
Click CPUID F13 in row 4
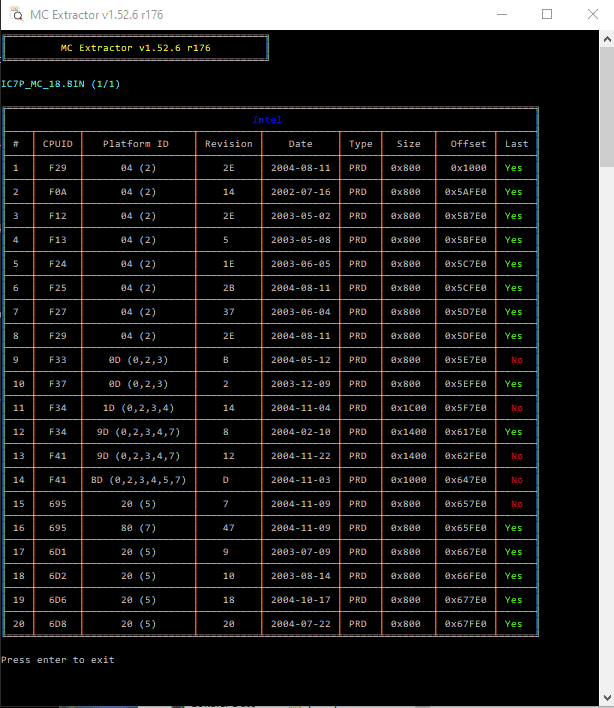click(x=57, y=240)
